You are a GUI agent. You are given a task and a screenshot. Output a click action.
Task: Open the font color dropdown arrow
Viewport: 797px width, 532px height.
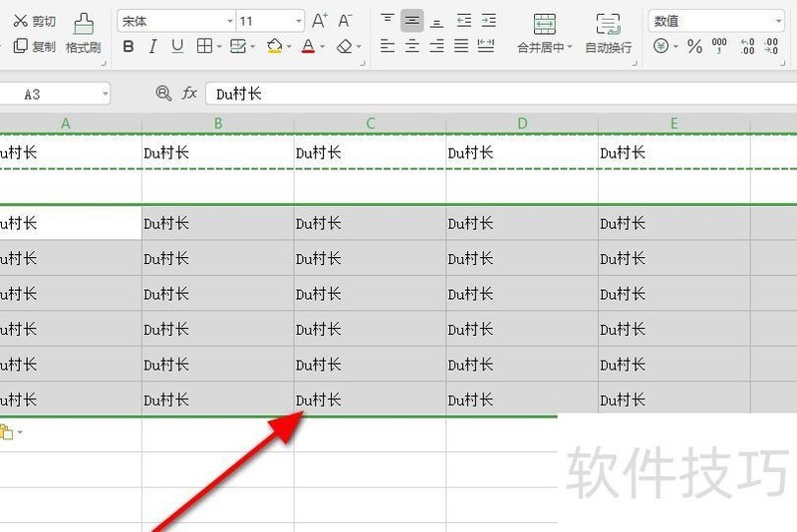322,47
